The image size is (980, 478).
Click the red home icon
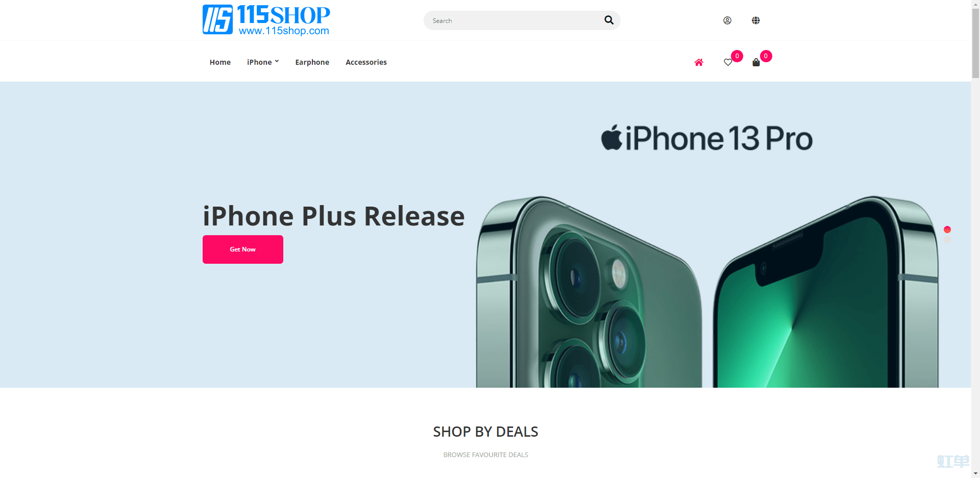(x=699, y=62)
